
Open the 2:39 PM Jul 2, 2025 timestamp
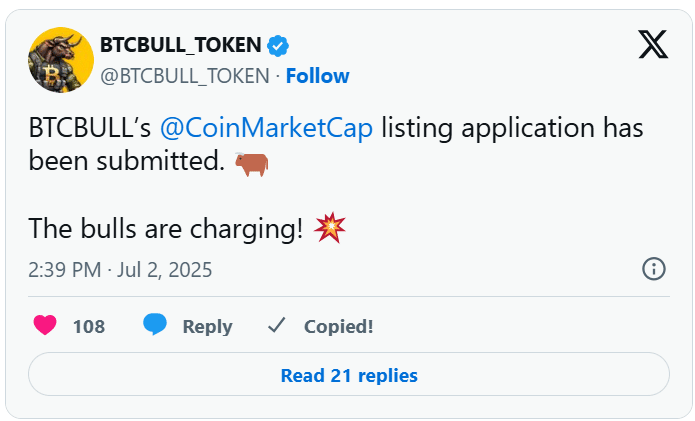[120, 270]
